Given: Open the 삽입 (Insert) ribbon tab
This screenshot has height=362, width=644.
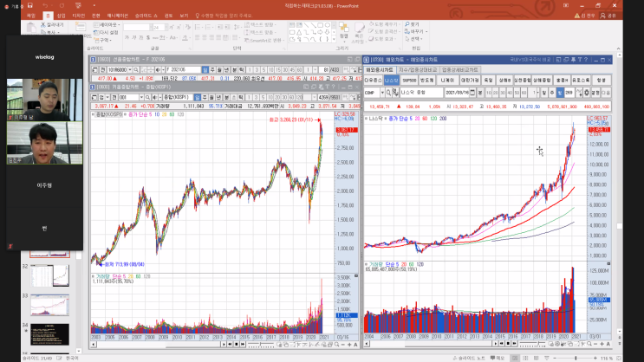Looking at the screenshot, I should pos(62,16).
